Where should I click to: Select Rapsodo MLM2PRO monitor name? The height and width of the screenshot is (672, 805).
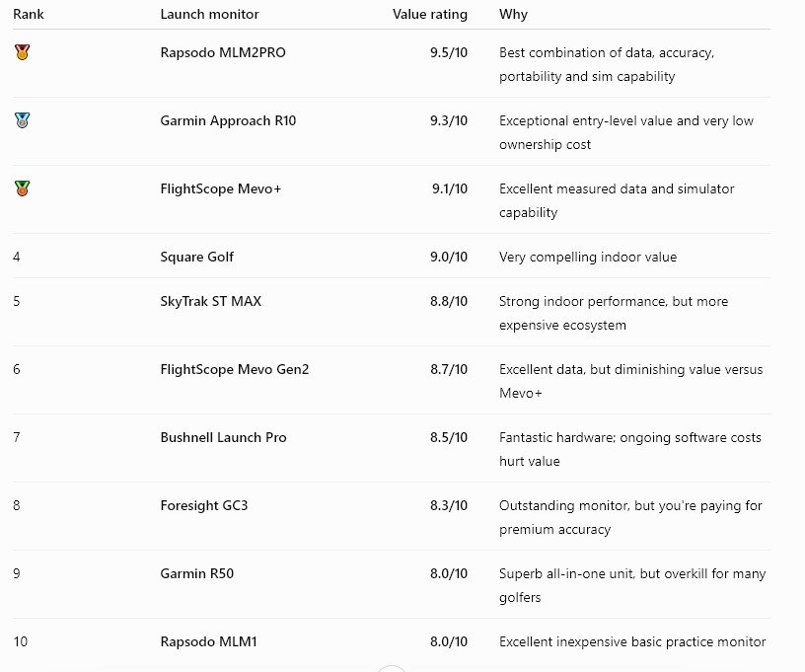(223, 52)
